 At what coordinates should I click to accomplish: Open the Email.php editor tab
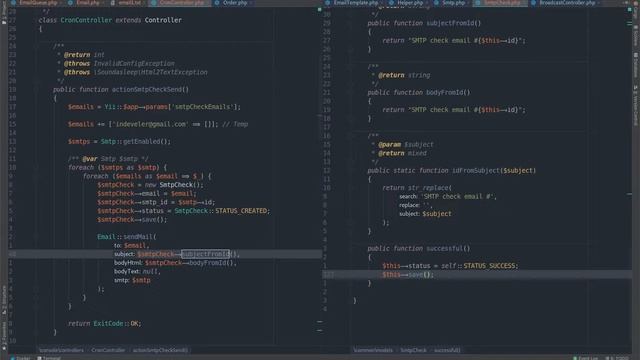[88, 3]
